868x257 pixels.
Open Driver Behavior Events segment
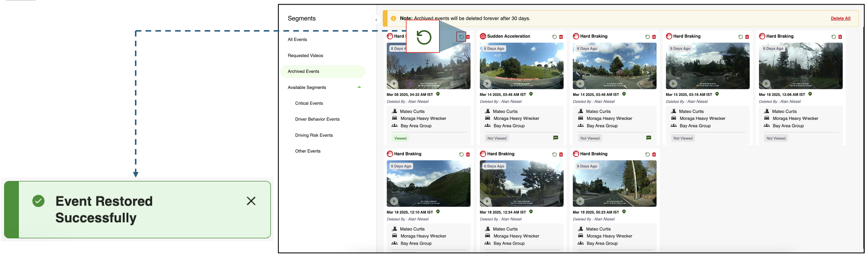point(318,119)
